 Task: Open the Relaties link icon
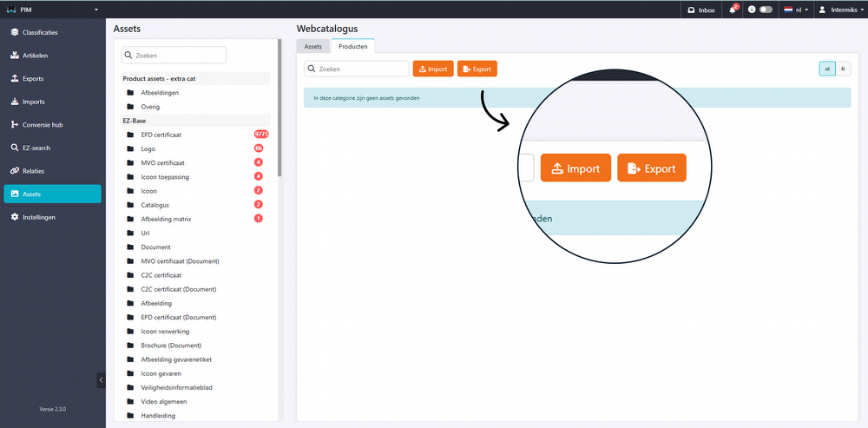click(x=15, y=171)
